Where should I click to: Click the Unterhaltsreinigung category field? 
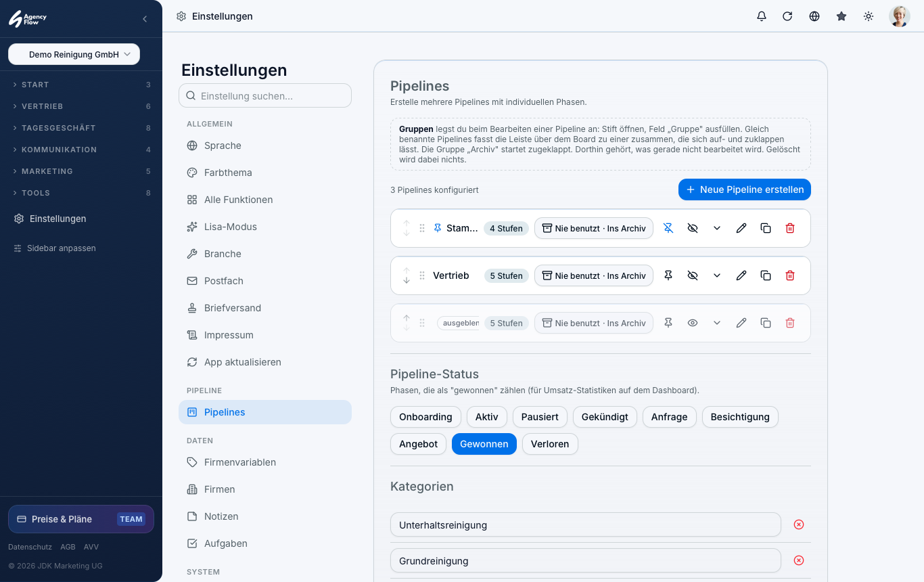coord(586,524)
